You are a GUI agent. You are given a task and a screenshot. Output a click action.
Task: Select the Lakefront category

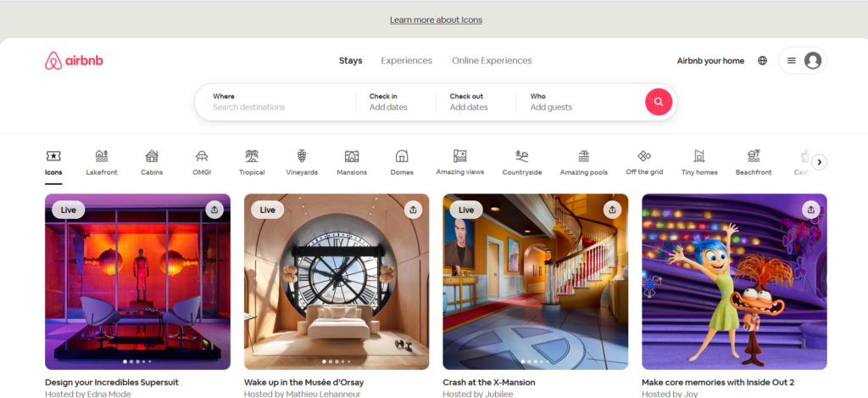tap(102, 163)
